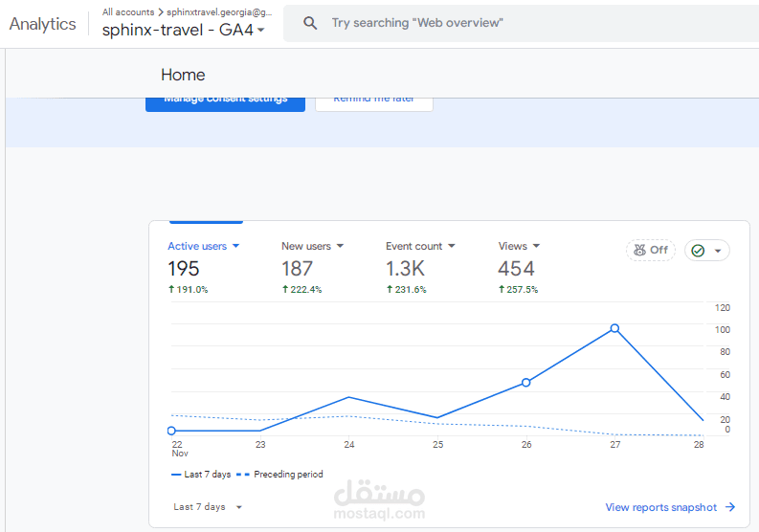Select the Nov 27 peak data point

pos(614,328)
